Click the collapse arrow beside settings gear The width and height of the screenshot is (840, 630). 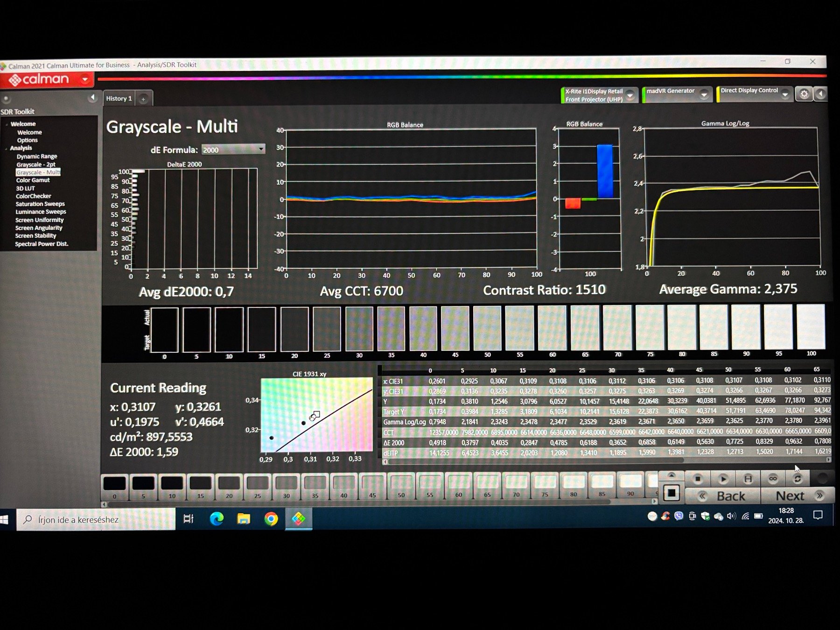(820, 94)
